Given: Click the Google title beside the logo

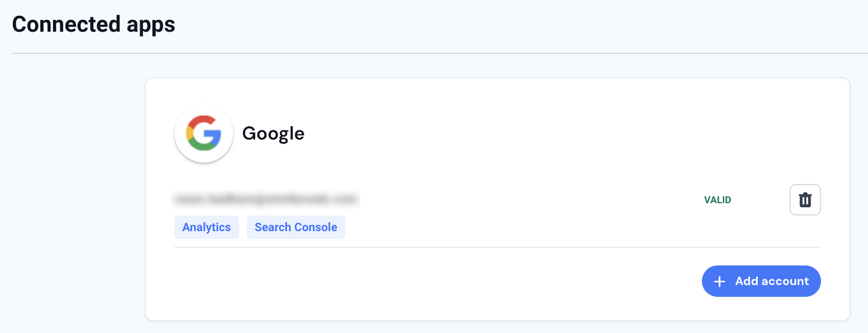Looking at the screenshot, I should [x=273, y=133].
